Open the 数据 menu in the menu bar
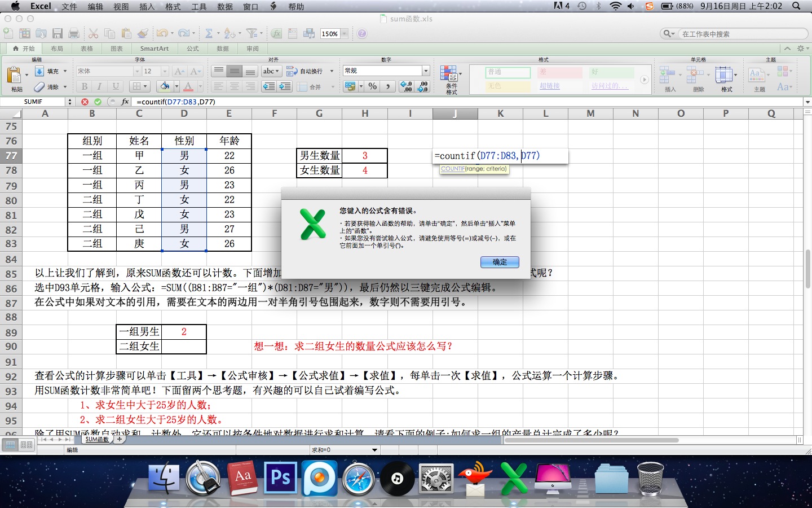The height and width of the screenshot is (508, 812). (225, 6)
